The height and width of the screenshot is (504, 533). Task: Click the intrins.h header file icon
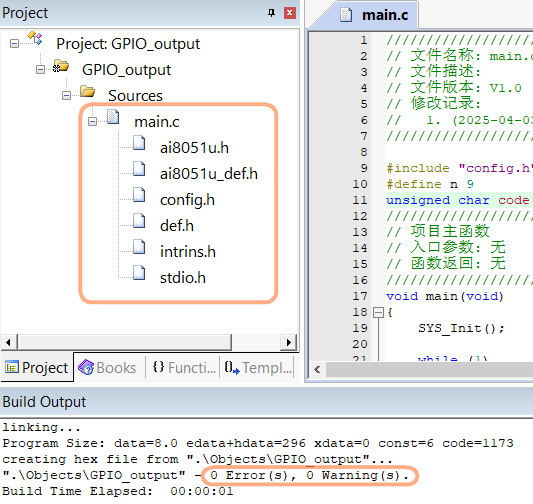pos(139,247)
